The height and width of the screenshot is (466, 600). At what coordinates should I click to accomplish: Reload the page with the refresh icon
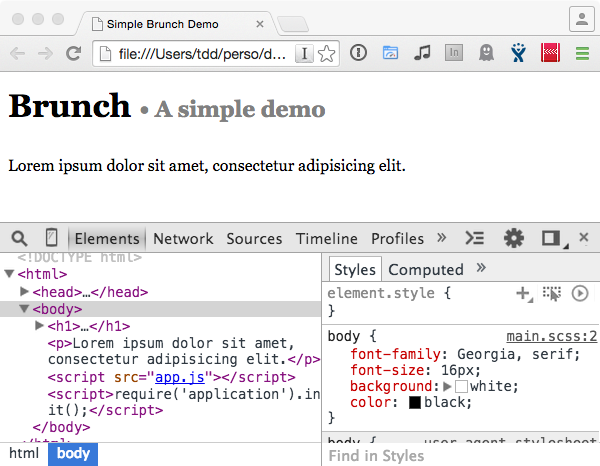coord(73,54)
